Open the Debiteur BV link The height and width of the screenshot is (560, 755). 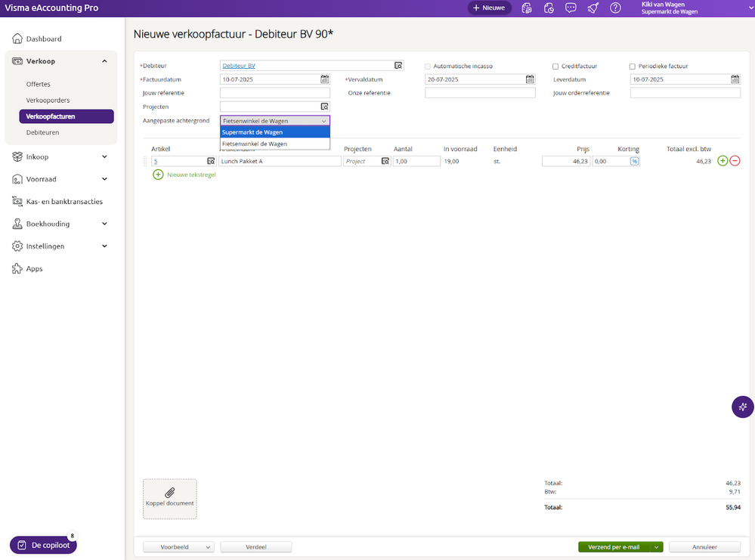click(x=239, y=66)
